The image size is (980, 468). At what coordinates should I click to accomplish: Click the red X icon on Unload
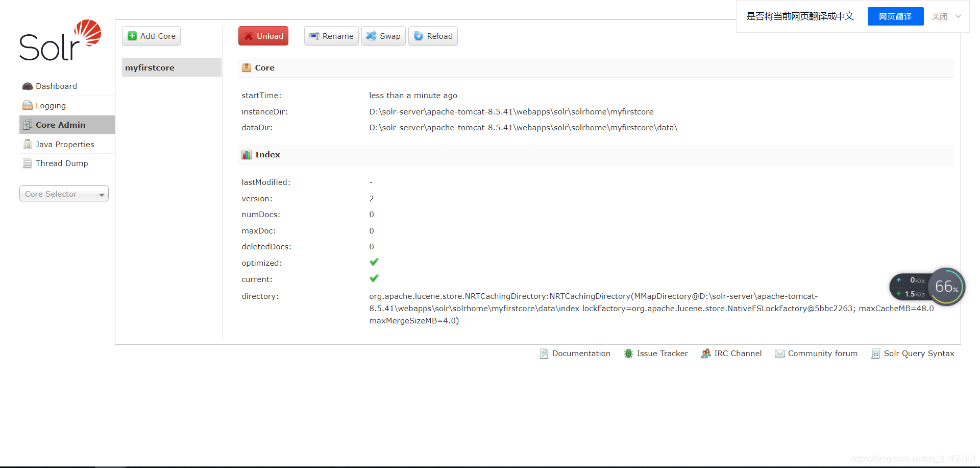(249, 36)
